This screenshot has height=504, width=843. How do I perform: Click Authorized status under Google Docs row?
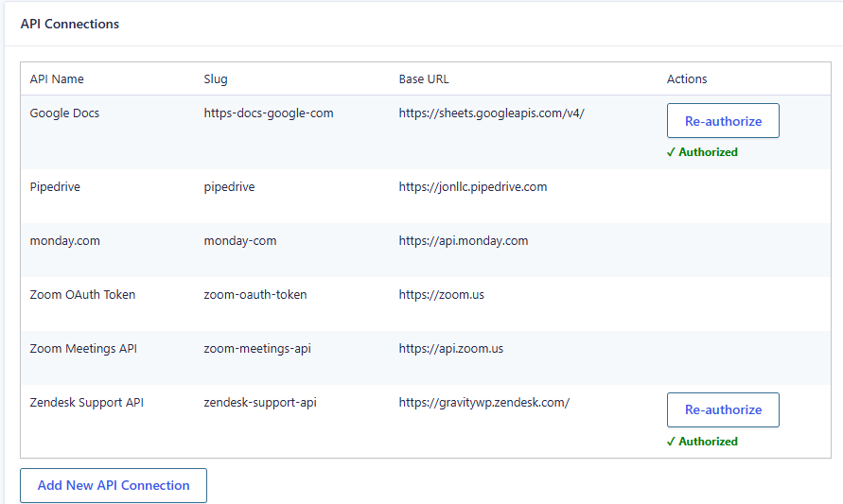702,152
